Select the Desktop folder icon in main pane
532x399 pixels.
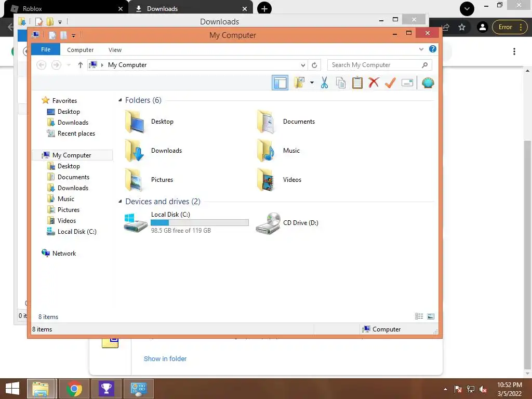(135, 122)
